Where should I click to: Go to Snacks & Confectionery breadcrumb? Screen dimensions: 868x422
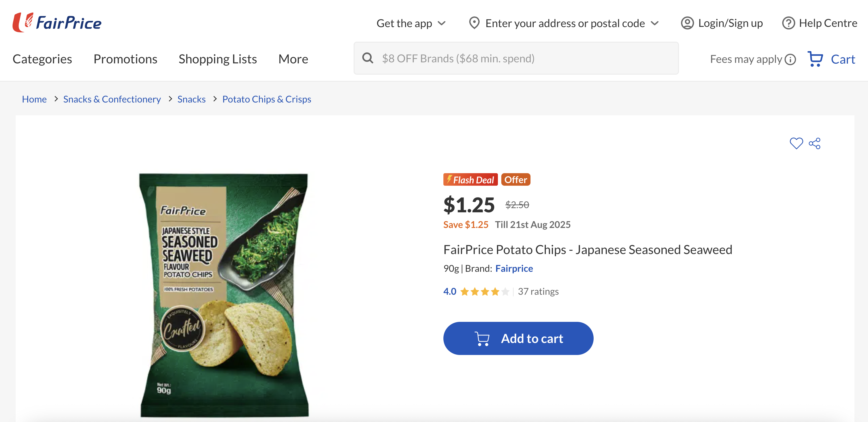click(112, 99)
